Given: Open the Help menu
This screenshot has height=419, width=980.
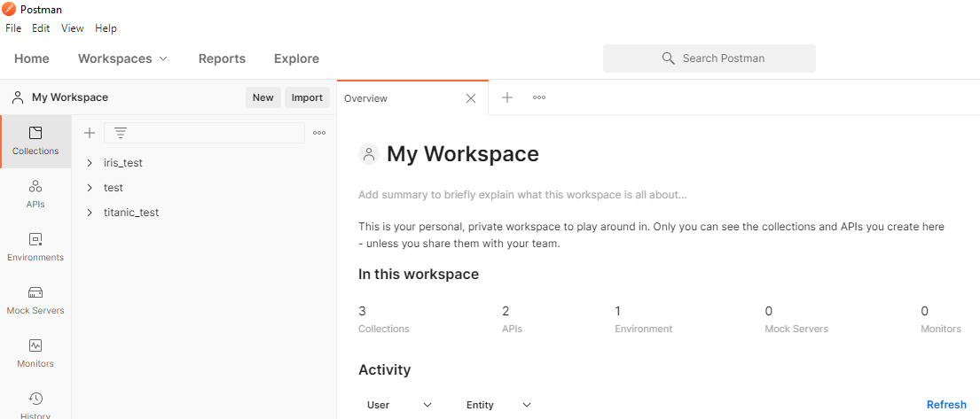Looking at the screenshot, I should [x=106, y=28].
